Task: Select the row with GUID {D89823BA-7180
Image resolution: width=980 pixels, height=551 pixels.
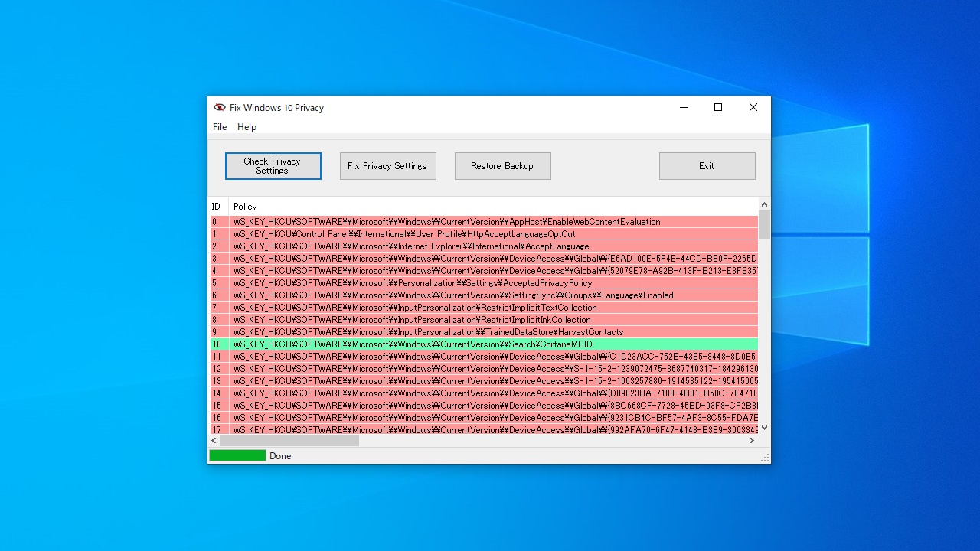Action: (484, 393)
